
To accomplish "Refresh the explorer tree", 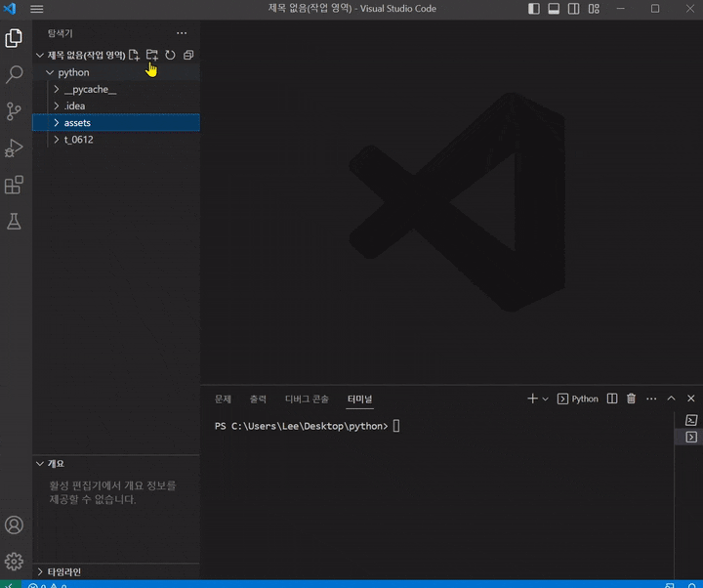I will pyautogui.click(x=170, y=55).
